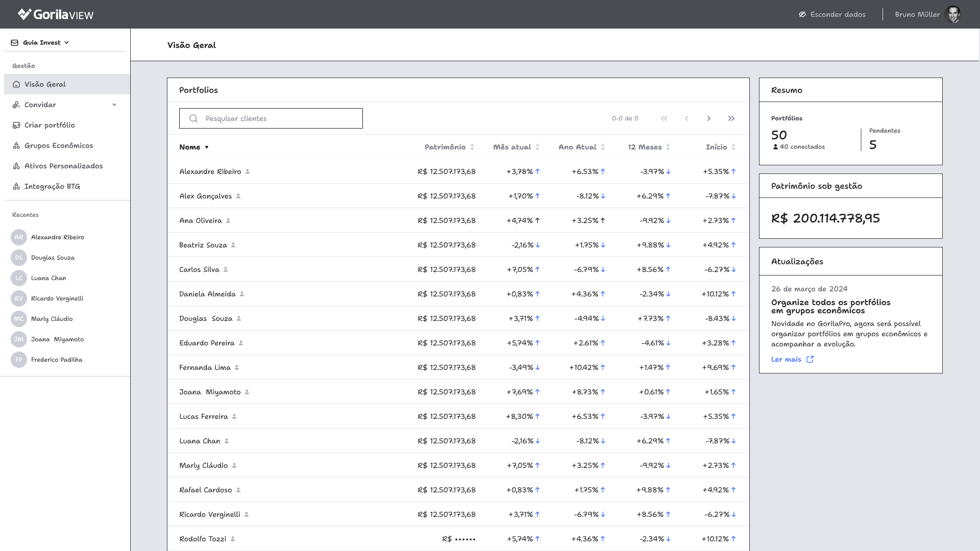Click the search magnifier icon
980x551 pixels.
[x=193, y=118]
